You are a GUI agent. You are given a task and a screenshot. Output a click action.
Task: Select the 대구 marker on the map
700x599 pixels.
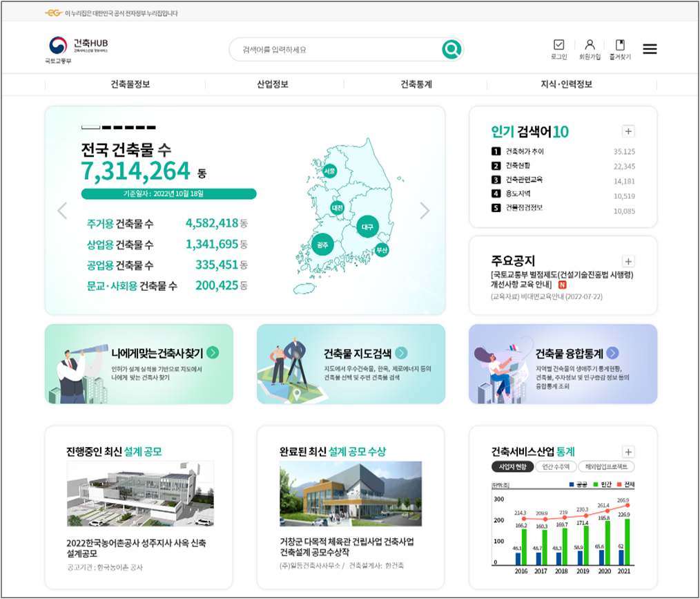click(367, 227)
